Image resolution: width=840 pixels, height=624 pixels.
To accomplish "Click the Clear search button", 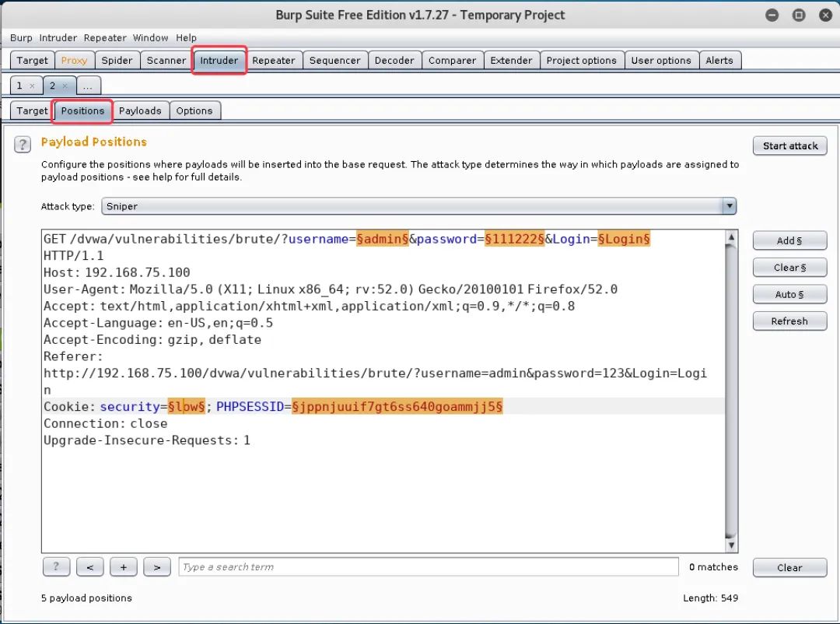I will [789, 568].
